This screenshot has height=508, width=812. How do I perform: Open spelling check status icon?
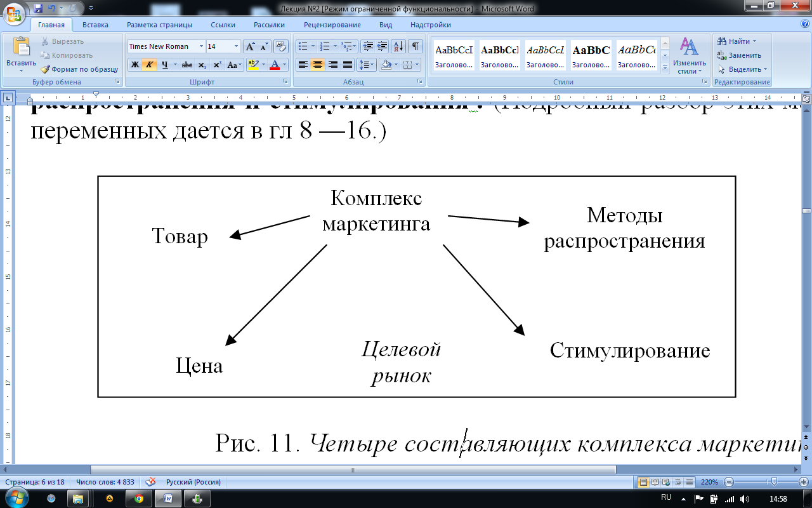[x=151, y=482]
